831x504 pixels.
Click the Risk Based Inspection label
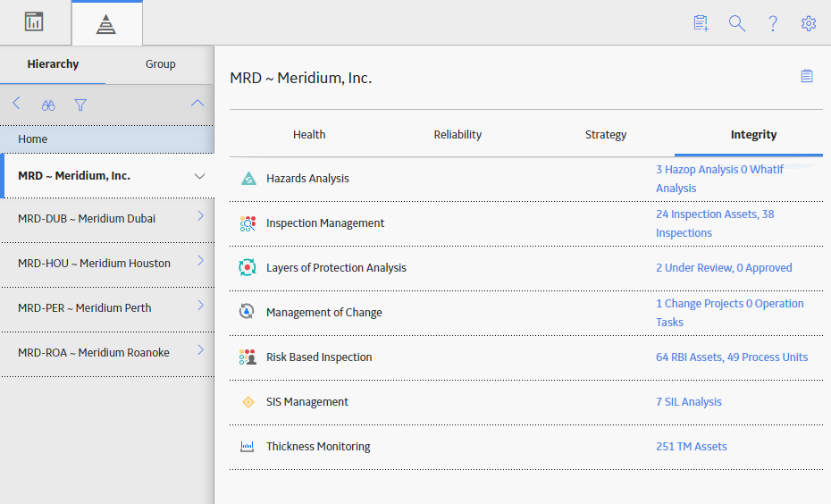[x=319, y=357]
